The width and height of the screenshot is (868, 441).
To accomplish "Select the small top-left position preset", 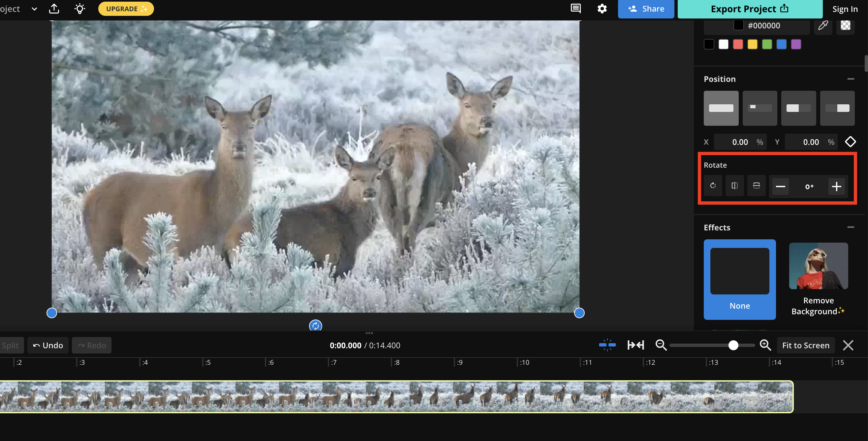I will tap(760, 108).
